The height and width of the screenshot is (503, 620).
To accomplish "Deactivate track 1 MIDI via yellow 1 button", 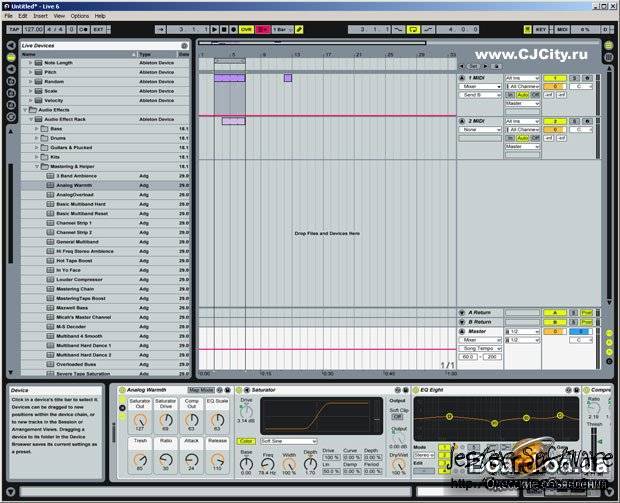I will (555, 78).
